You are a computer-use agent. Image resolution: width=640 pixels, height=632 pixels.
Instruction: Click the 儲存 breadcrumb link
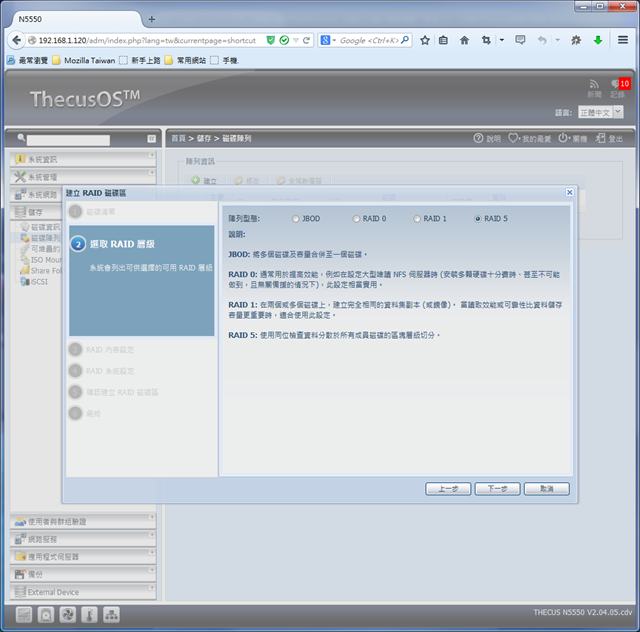click(204, 138)
